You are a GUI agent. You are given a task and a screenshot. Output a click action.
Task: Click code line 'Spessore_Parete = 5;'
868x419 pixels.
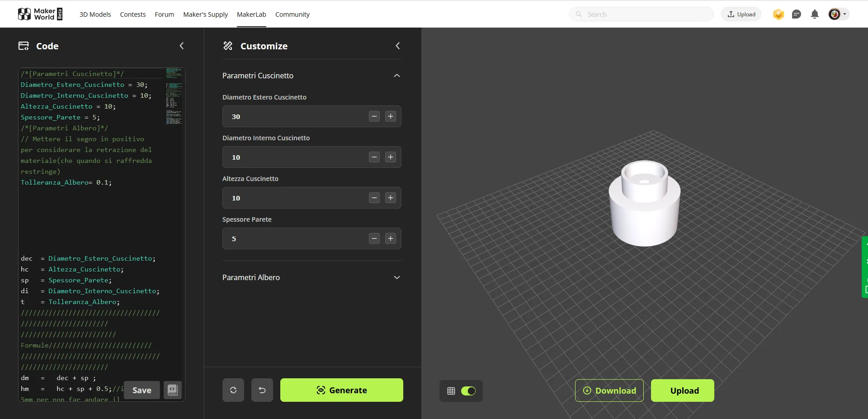coord(60,117)
